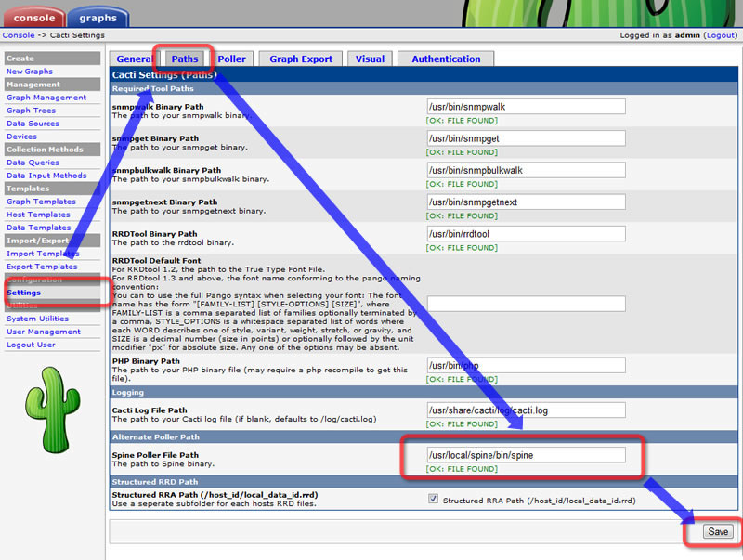Focus the Cacti Log File Path field

coord(526,410)
